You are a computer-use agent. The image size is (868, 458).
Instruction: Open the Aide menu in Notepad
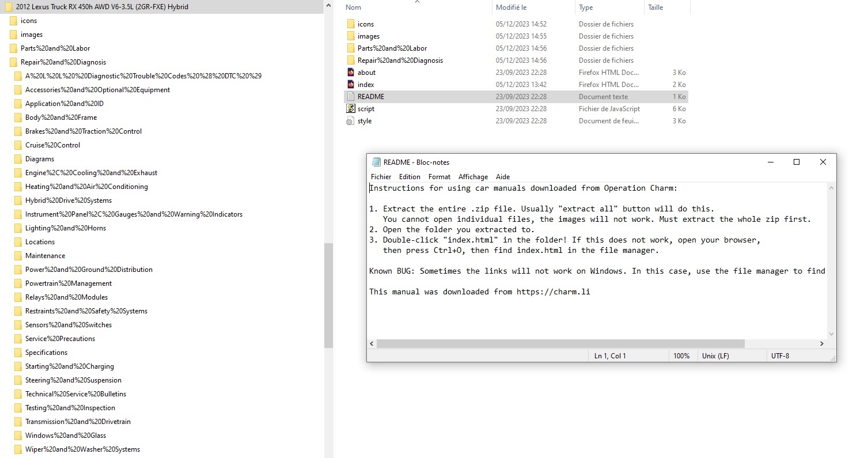(503, 177)
